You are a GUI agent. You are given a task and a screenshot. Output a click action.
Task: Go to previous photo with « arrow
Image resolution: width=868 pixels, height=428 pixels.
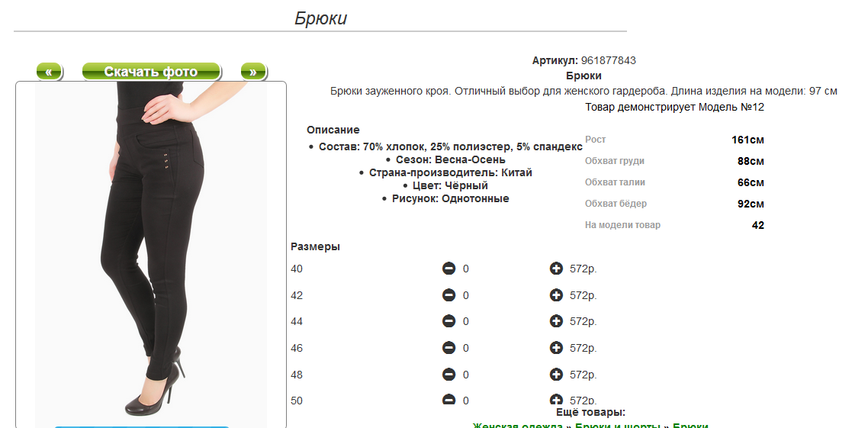point(48,72)
